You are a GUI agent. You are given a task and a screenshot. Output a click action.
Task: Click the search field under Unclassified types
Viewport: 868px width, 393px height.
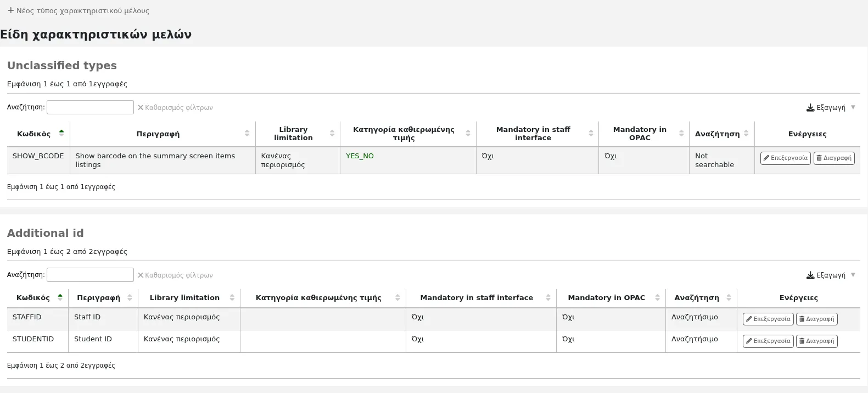pyautogui.click(x=90, y=107)
